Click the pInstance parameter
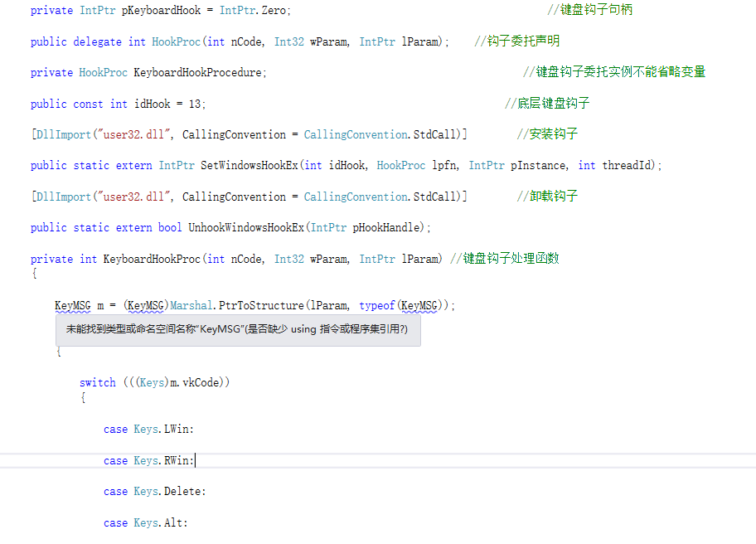The height and width of the screenshot is (544, 756). click(538, 165)
